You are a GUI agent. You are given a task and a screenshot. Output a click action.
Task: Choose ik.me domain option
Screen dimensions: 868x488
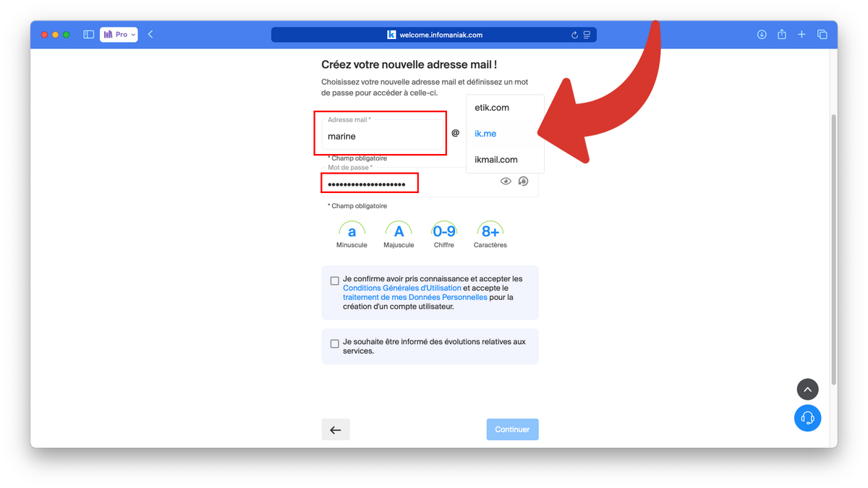click(505, 134)
